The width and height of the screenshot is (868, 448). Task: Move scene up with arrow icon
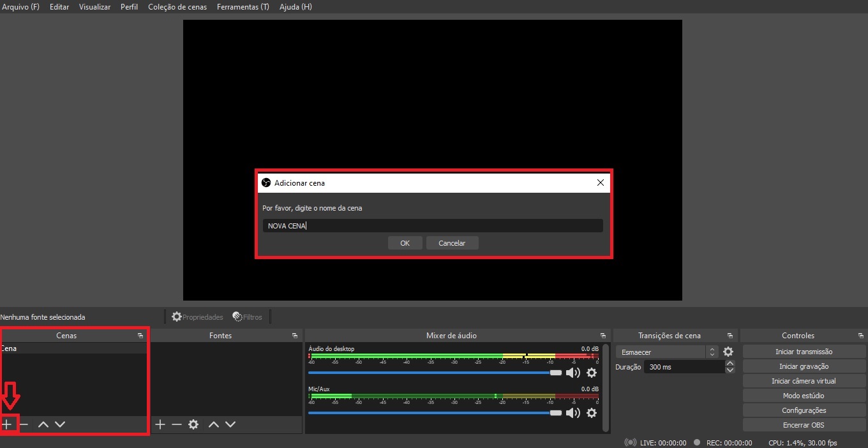tap(43, 424)
